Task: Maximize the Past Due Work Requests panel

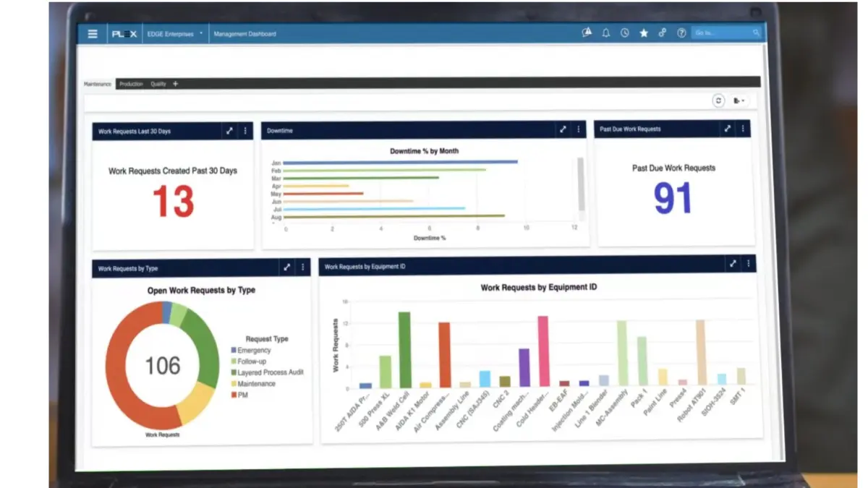Action: [x=727, y=129]
